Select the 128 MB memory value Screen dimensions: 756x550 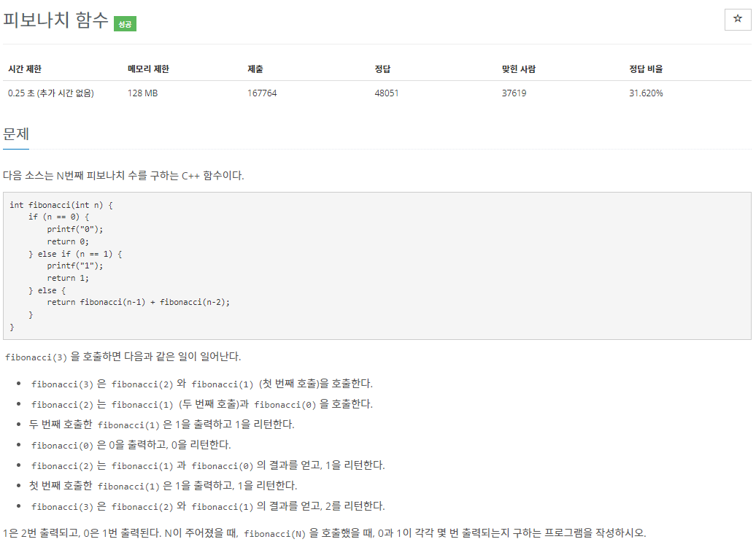142,93
